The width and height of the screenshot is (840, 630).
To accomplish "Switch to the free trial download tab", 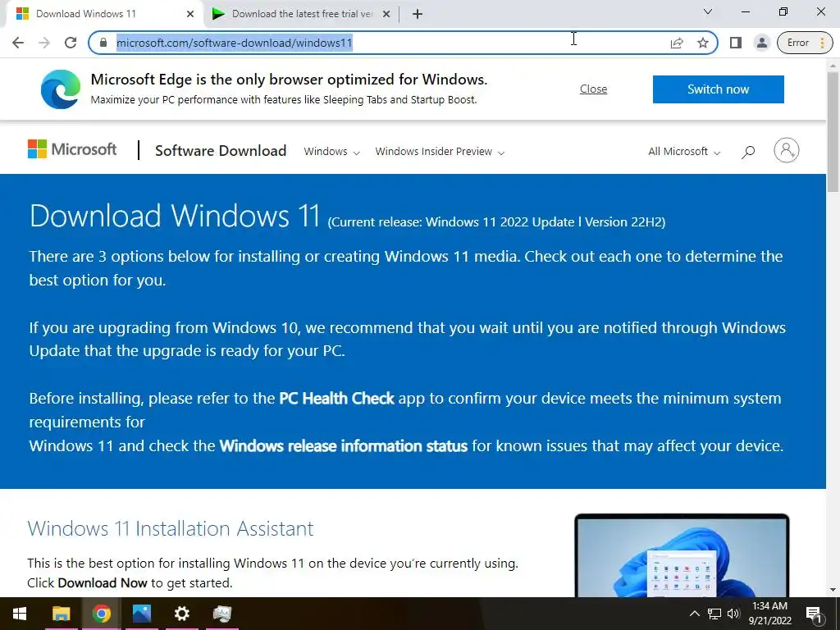I will tap(301, 15).
